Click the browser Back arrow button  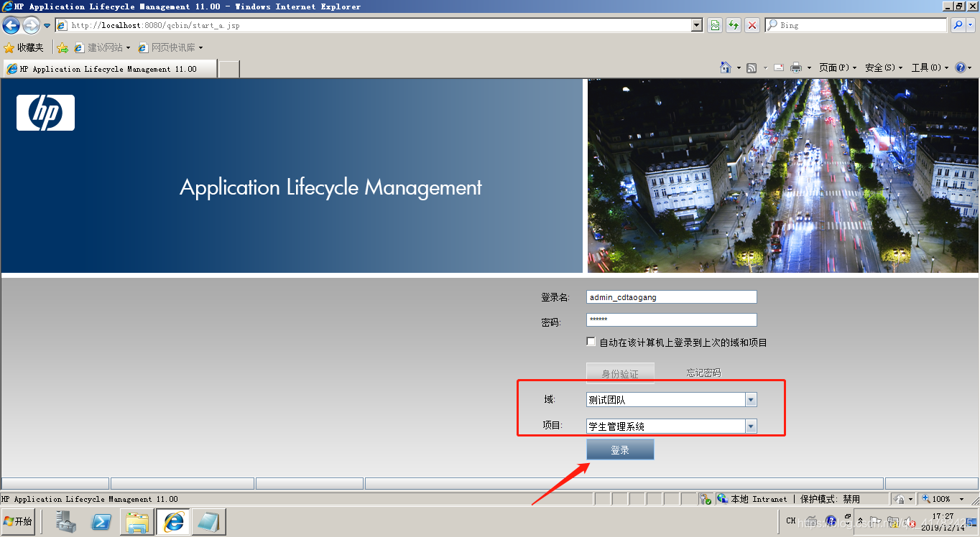(x=11, y=26)
